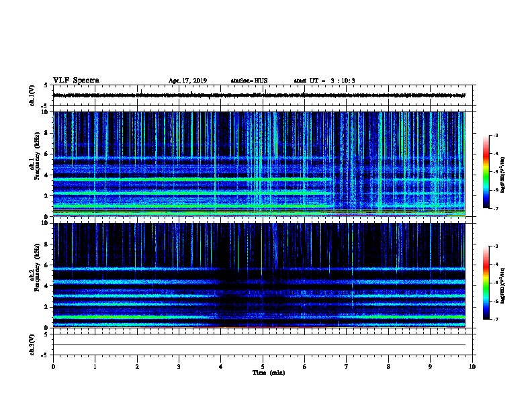The height and width of the screenshot is (411, 532).
Task: Click the ch.2 frequency axis "4" tick label
Action: pos(46,286)
